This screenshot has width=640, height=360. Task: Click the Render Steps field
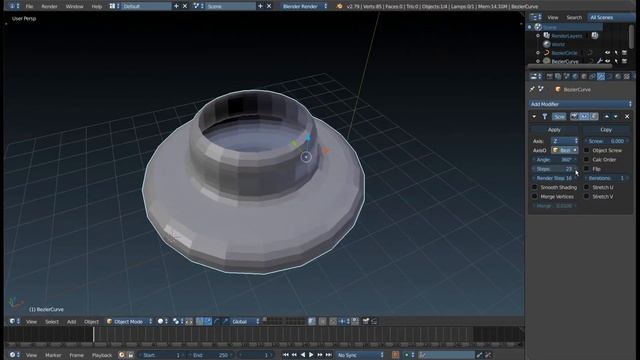tap(554, 178)
